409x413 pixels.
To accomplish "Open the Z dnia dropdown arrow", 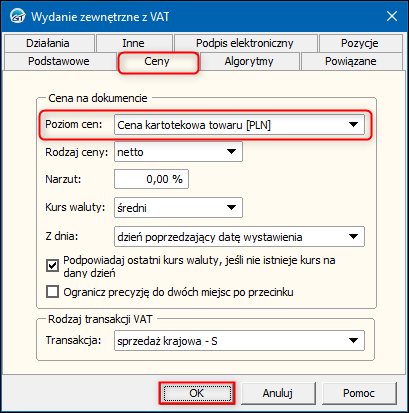I will pyautogui.click(x=353, y=237).
